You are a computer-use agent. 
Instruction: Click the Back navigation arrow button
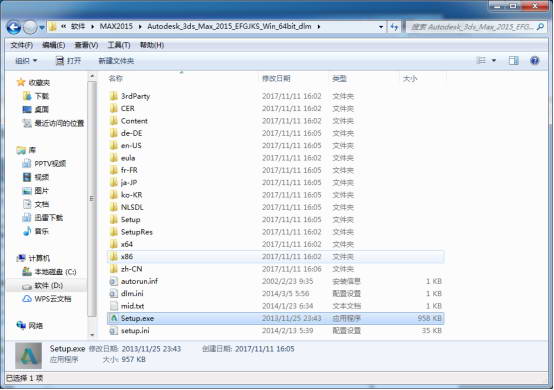[x=13, y=27]
